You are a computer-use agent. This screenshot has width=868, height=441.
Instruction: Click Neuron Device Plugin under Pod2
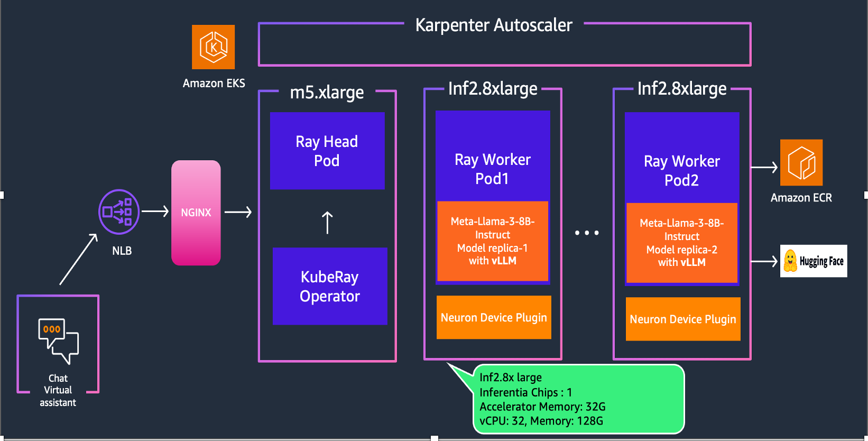click(683, 319)
